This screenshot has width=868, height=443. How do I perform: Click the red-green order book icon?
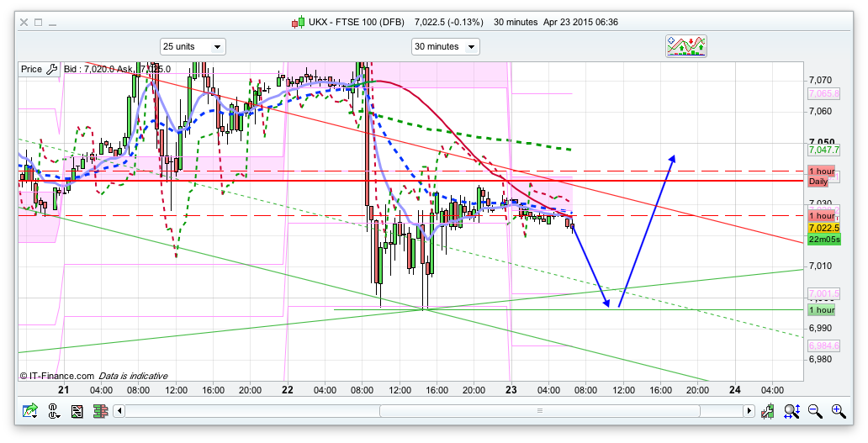99,411
